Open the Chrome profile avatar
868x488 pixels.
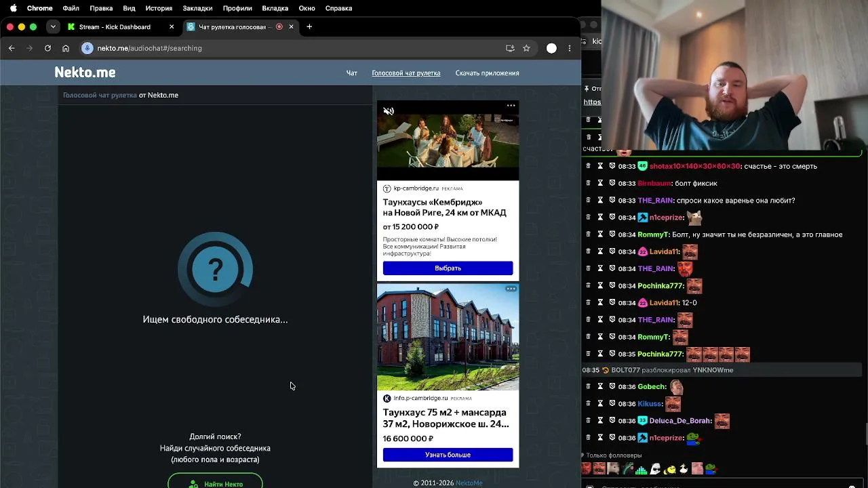[x=551, y=48]
